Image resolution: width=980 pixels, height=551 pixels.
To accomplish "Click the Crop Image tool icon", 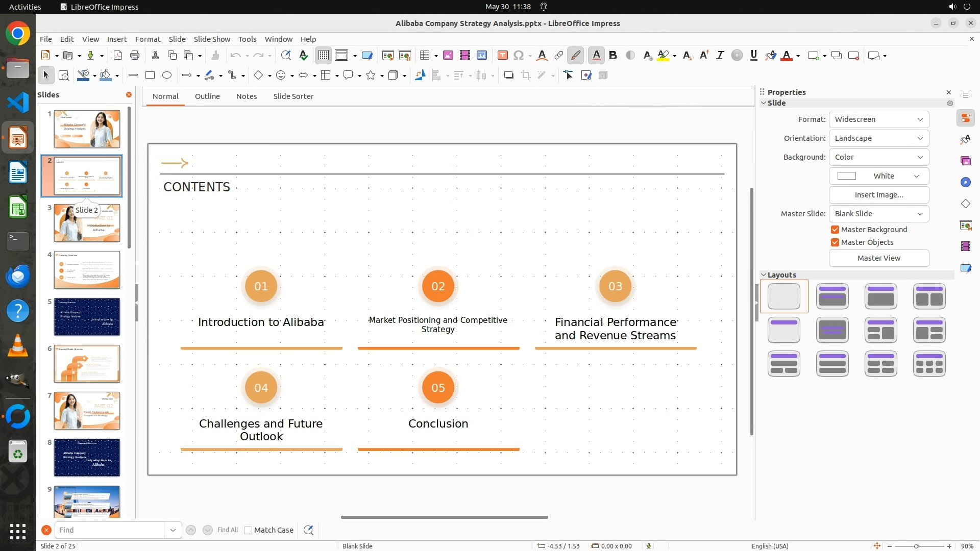I will coord(525,76).
